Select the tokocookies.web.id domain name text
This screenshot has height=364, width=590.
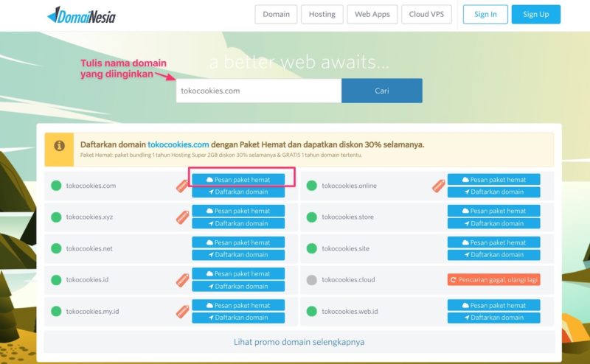pyautogui.click(x=350, y=312)
